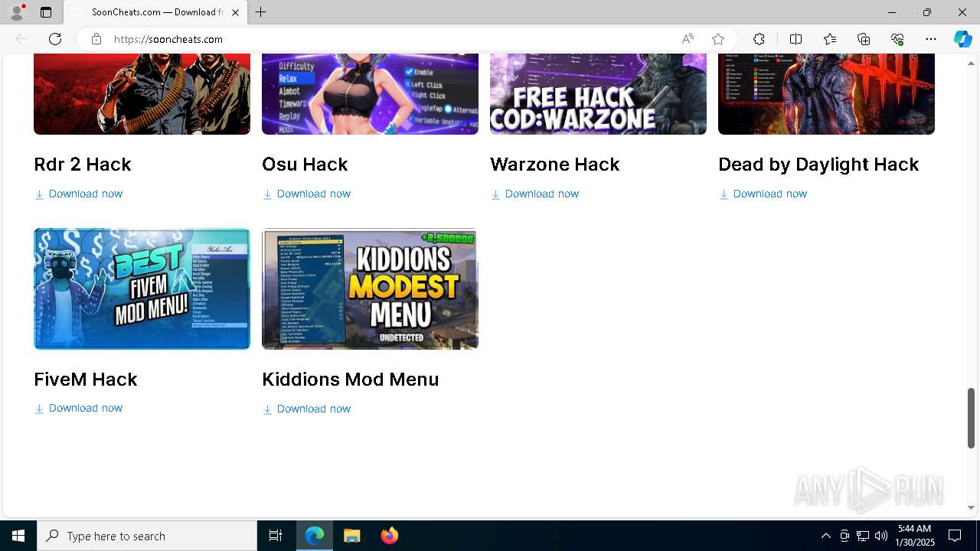Show hidden system tray icons
This screenshot has height=551, width=980.
point(825,536)
